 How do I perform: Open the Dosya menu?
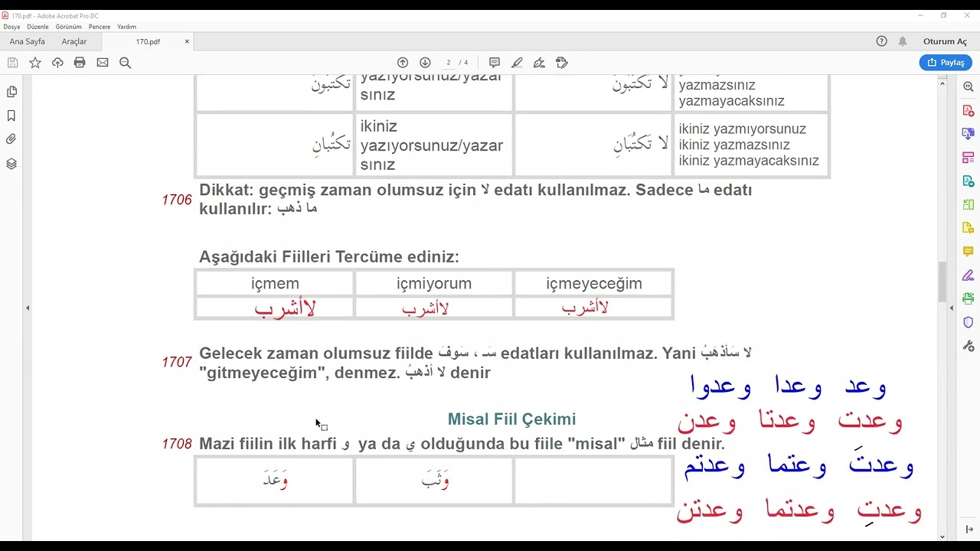(x=11, y=27)
